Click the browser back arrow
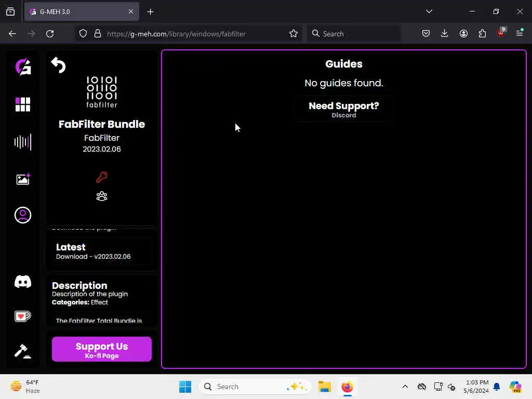 point(12,34)
